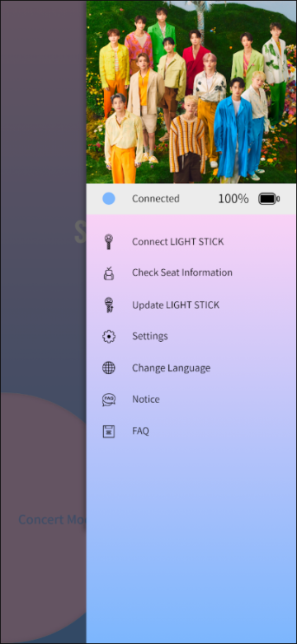Tap the group photo banner

point(191,92)
